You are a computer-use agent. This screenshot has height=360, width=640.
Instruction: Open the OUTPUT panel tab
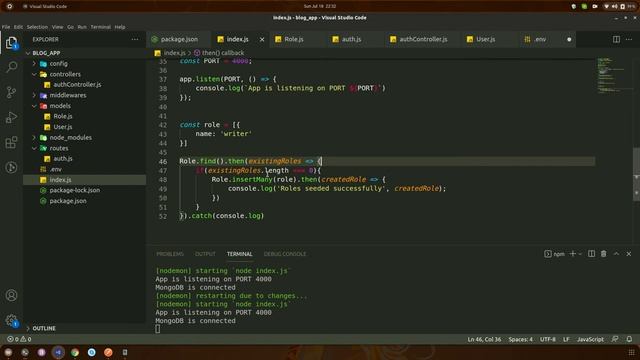(205, 254)
